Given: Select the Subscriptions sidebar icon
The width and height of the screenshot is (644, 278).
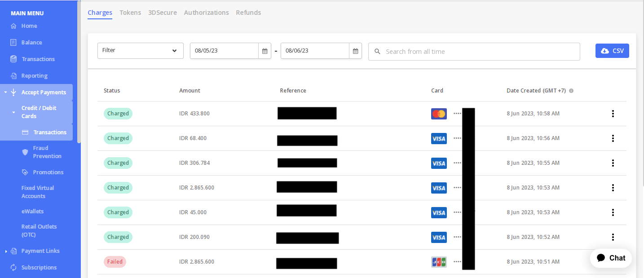Looking at the screenshot, I should click(13, 267).
